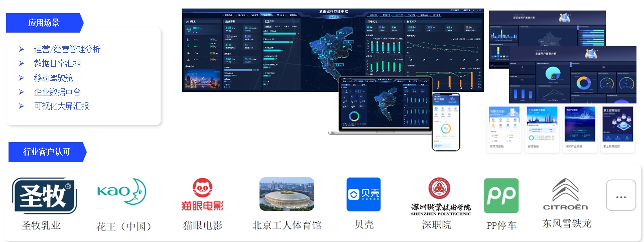Screen dimensions: 644x242
Task: Click arrow bullet beside 运营/经营管理分析
Action: point(21,49)
